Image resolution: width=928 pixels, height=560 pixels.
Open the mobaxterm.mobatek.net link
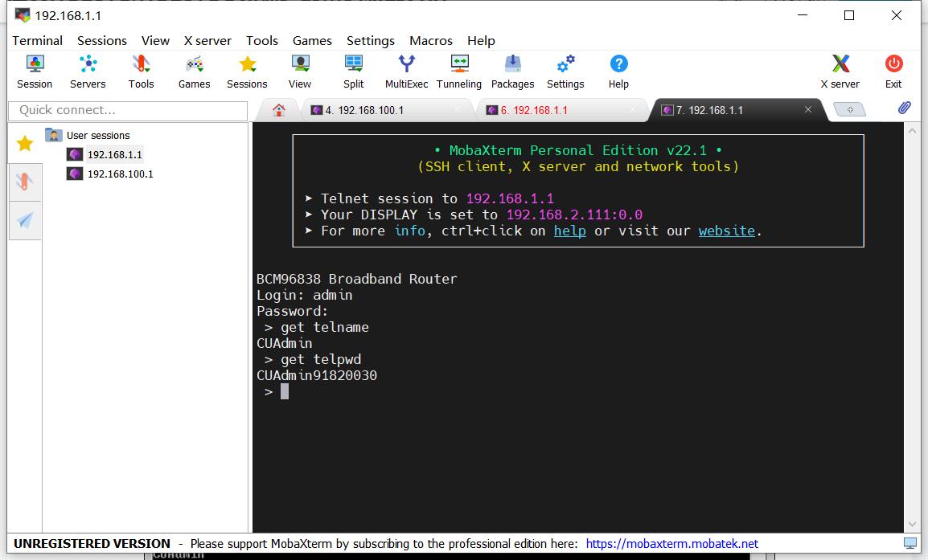(x=671, y=544)
